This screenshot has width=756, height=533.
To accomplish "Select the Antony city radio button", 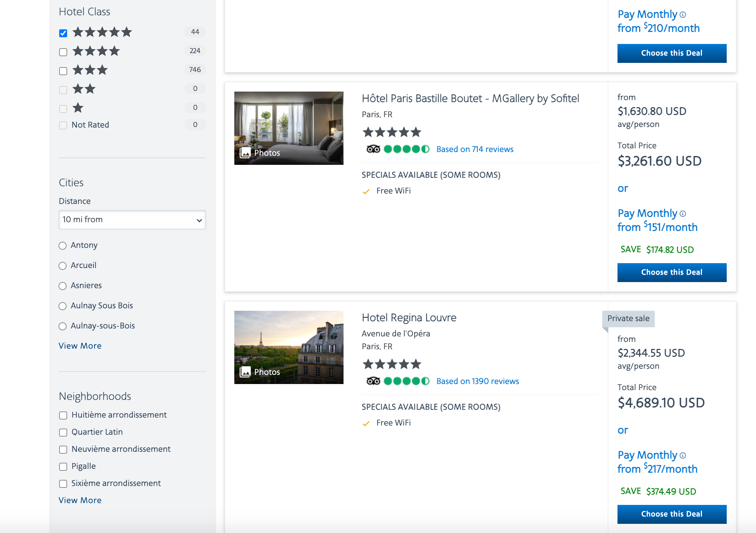I will pyautogui.click(x=63, y=246).
